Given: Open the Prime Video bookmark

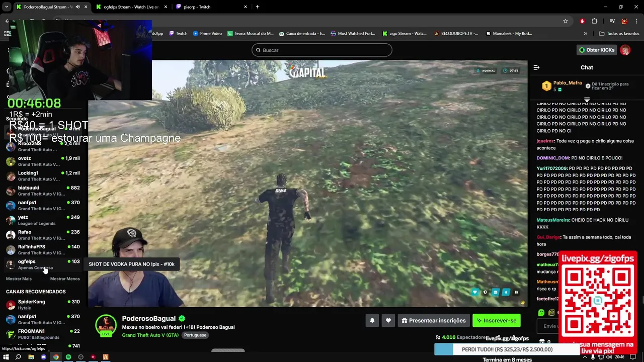Looking at the screenshot, I should (207, 33).
